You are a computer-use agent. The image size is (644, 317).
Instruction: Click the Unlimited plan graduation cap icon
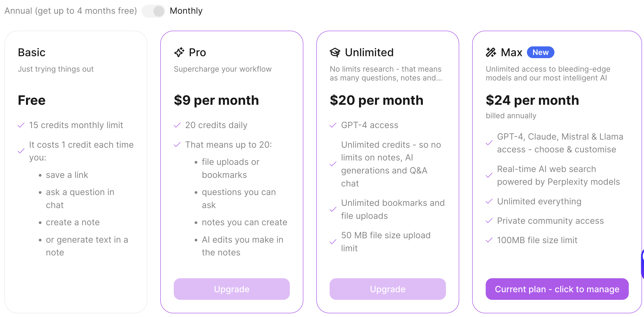335,52
